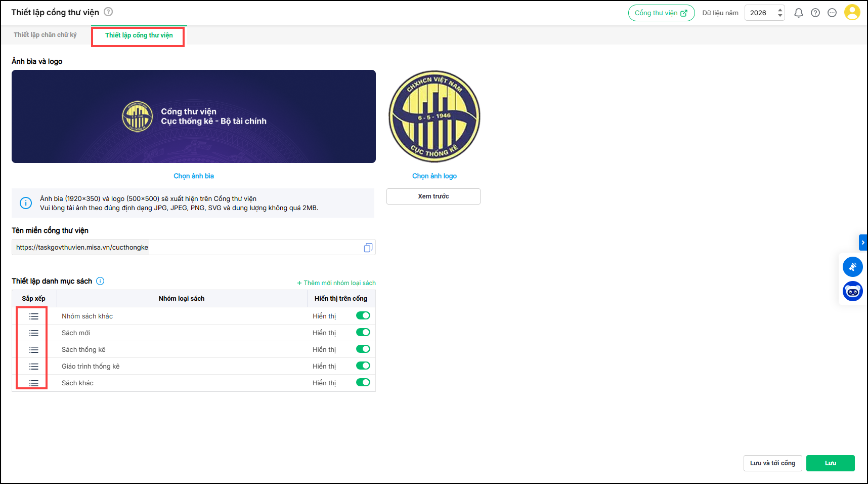Toggle visibility for Sách mới
This screenshot has height=484, width=868.
pos(363,333)
